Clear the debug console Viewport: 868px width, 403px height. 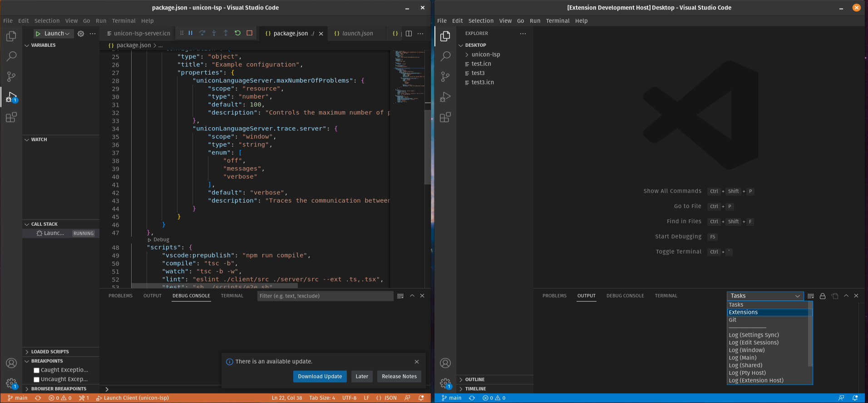pyautogui.click(x=400, y=296)
